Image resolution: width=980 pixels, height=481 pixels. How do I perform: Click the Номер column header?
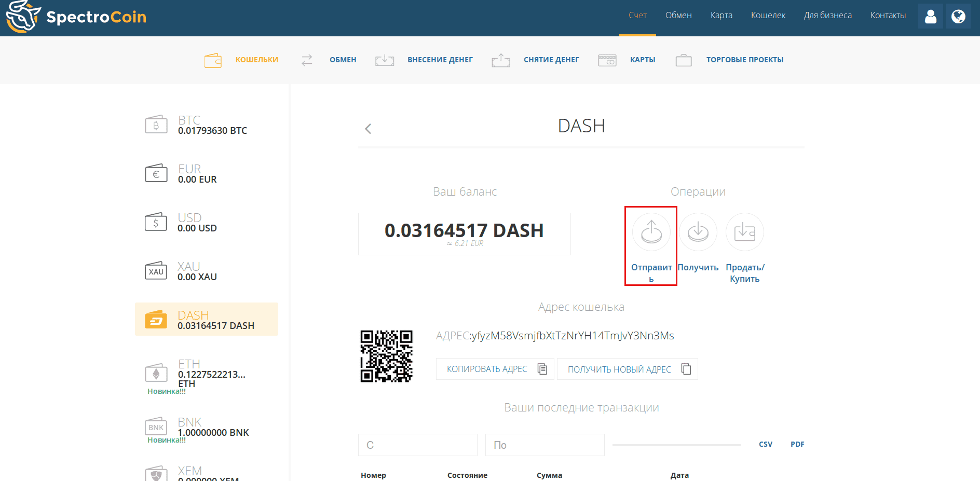373,475
